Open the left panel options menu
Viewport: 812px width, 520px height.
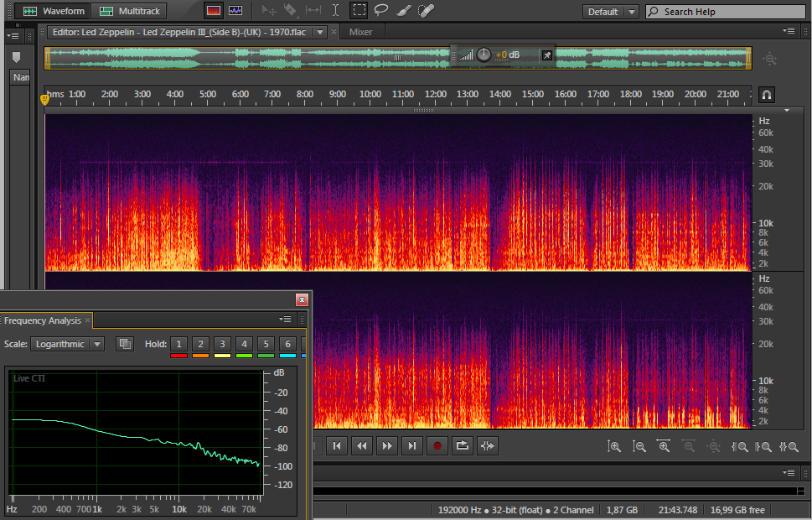13,36
